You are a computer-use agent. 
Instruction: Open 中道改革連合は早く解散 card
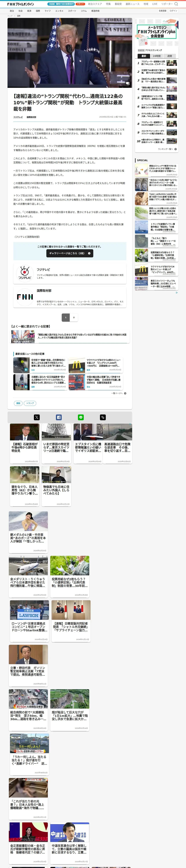[x=70, y=843]
